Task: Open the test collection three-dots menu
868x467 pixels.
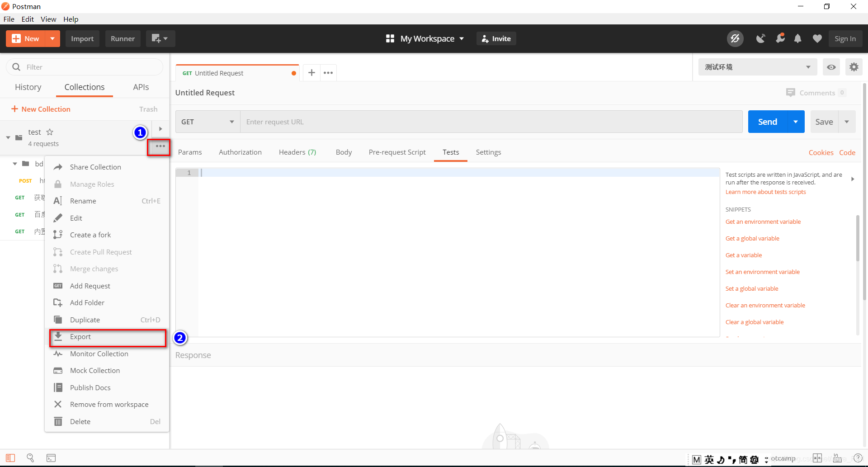Action: (160, 146)
